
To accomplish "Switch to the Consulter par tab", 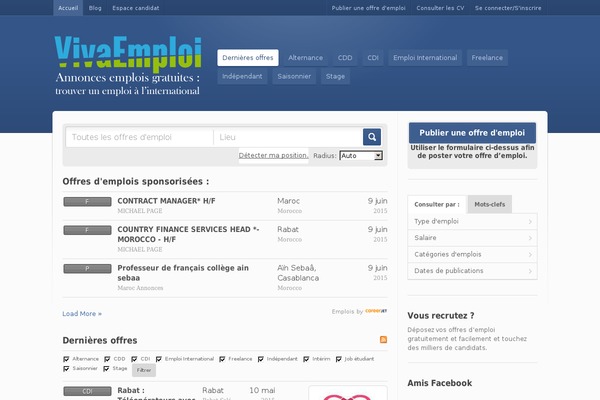I will point(437,204).
